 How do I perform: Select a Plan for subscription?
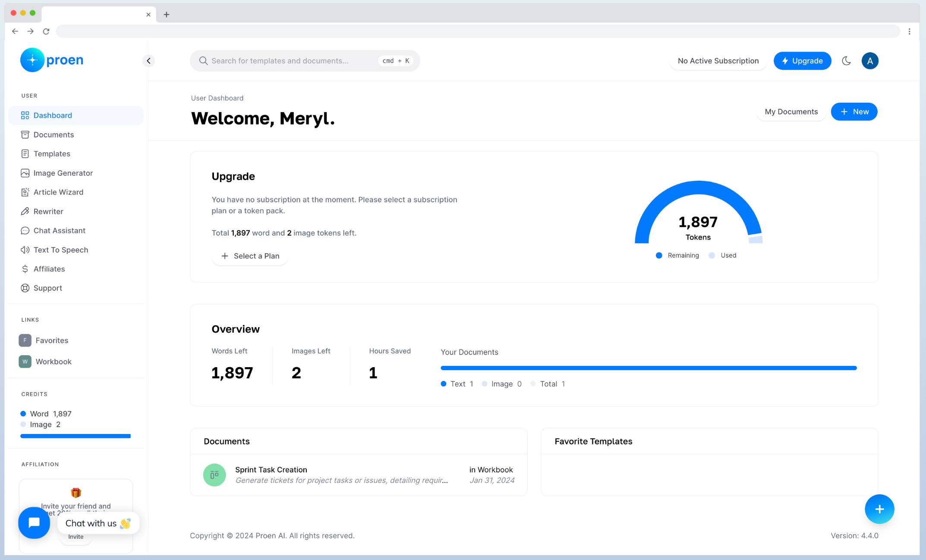(250, 256)
